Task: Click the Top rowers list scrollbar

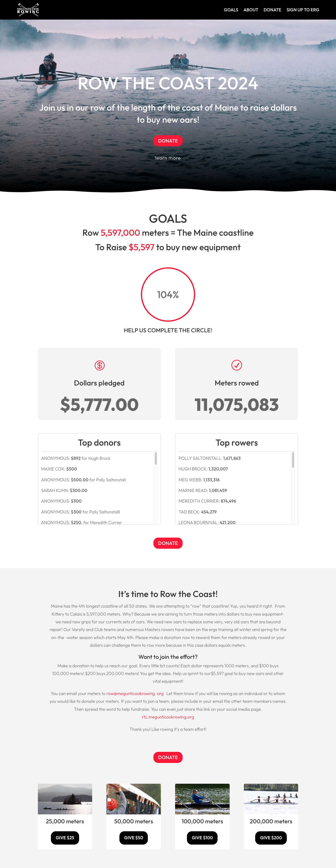Action: coord(293,460)
